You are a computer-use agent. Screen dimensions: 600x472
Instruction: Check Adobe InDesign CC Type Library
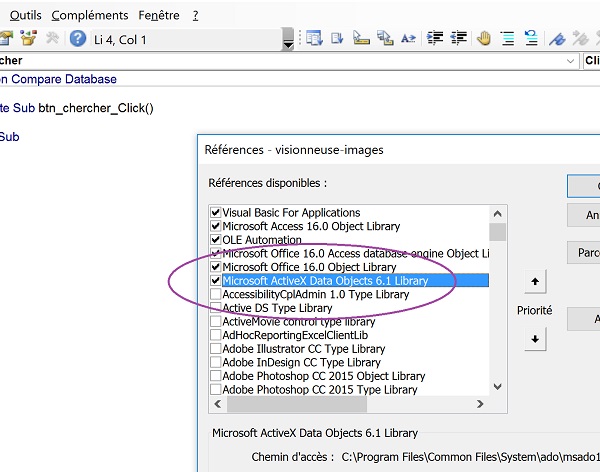point(215,362)
